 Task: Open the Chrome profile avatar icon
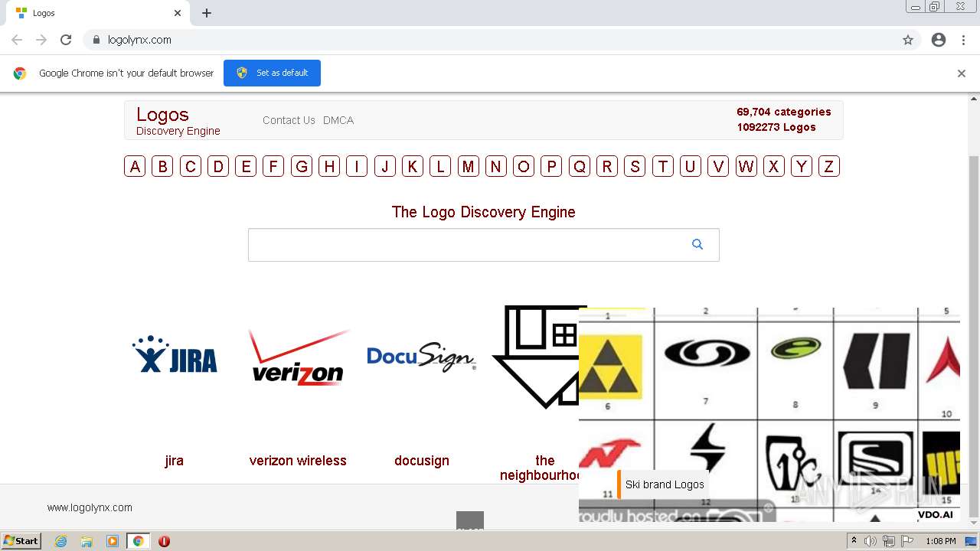click(939, 40)
